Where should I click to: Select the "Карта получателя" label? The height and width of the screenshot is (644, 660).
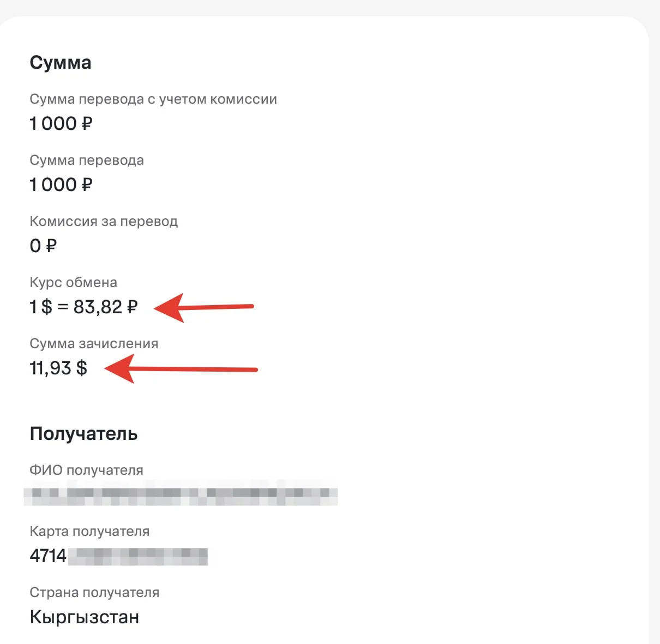[89, 532]
